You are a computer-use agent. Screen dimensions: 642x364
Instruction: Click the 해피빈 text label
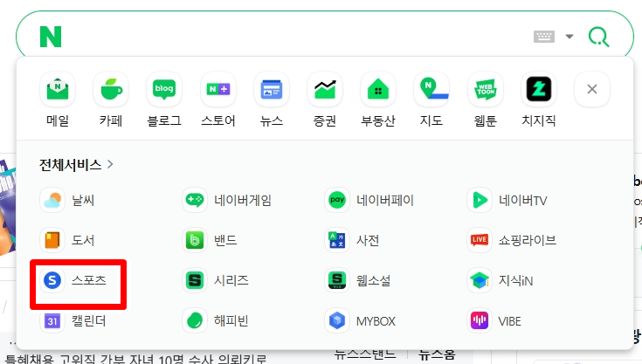231,320
